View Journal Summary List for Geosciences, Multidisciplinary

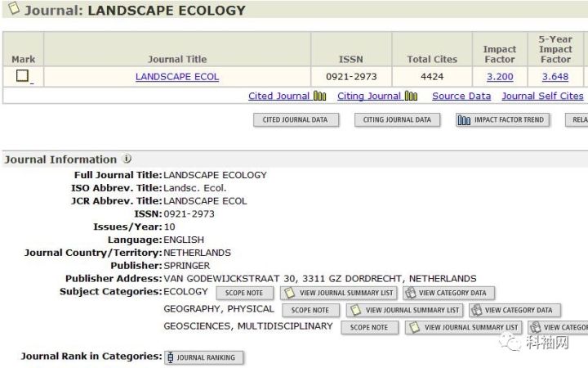coord(464,327)
